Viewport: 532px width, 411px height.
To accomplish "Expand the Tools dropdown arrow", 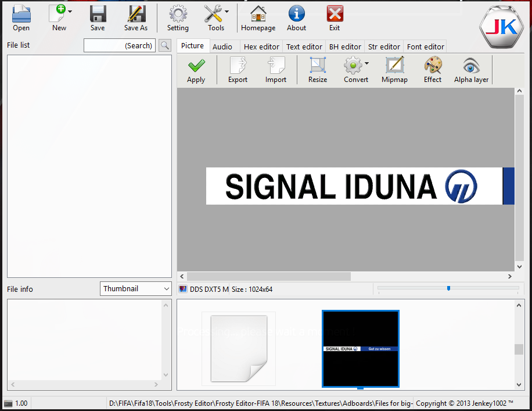I will tap(227, 12).
